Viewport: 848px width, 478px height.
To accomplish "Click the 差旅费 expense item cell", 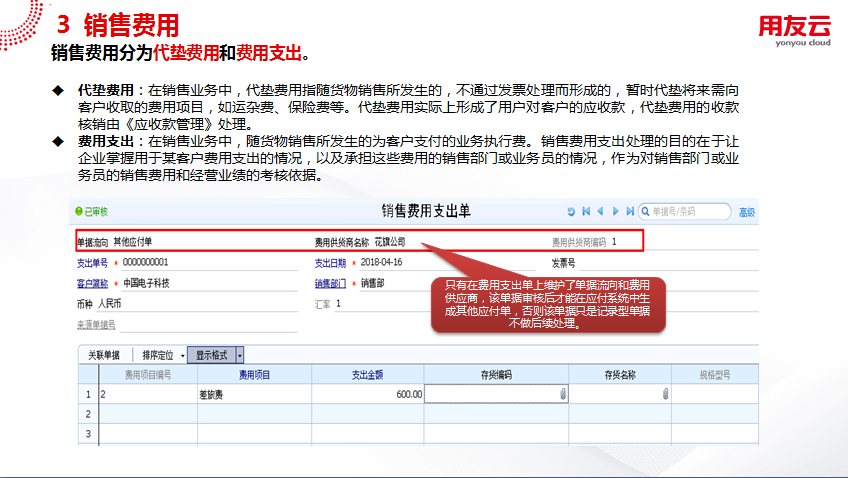I will 254,394.
